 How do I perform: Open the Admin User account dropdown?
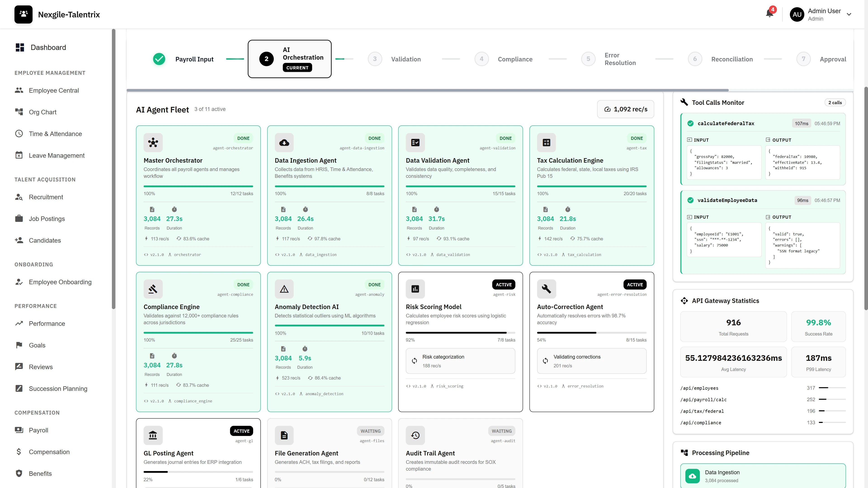(x=822, y=14)
